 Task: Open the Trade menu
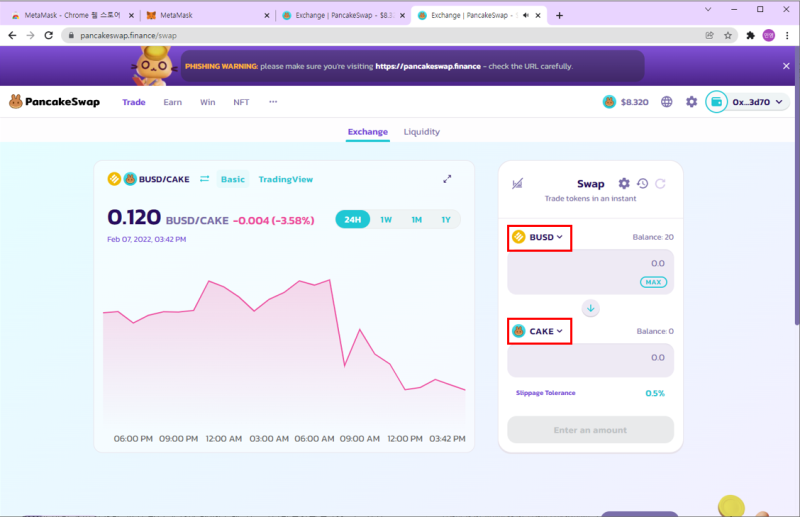tap(134, 102)
